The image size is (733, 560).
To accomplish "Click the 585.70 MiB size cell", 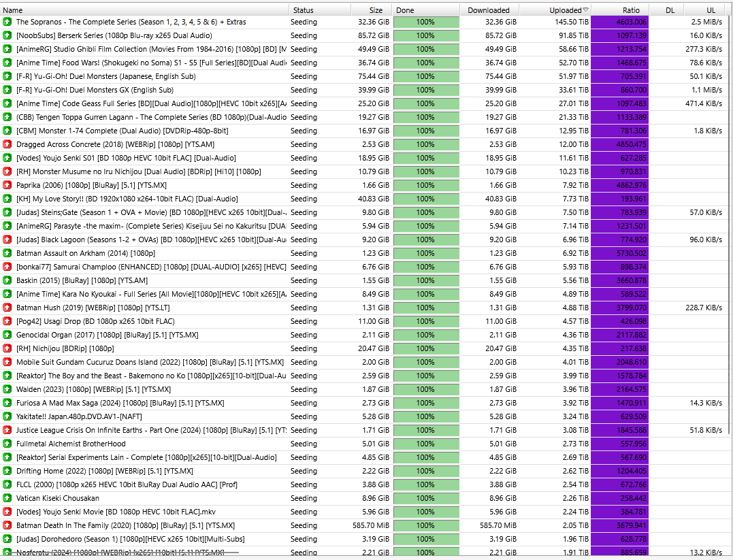I will tap(371, 525).
